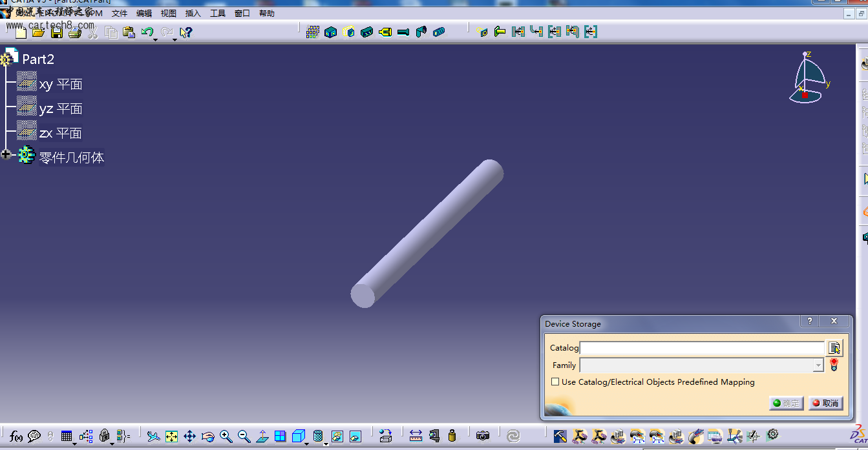Click the Normal View icon
Image resolution: width=868 pixels, height=450 pixels.
click(262, 436)
